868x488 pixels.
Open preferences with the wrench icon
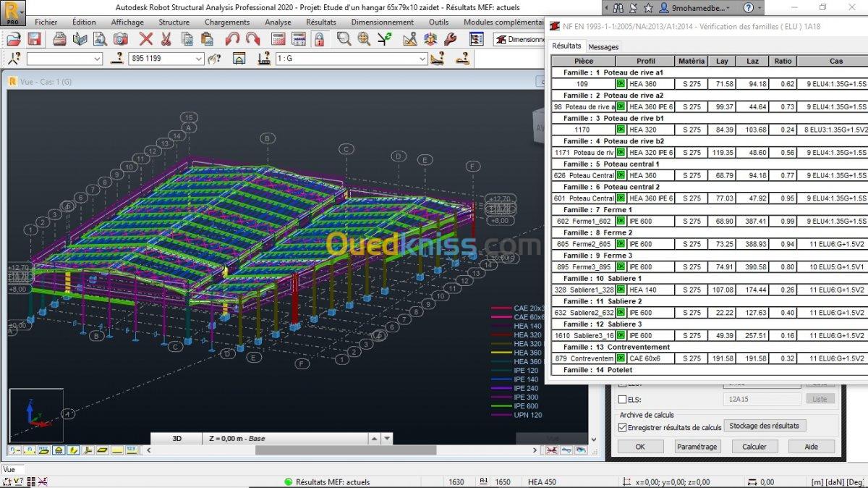pyautogui.click(x=449, y=39)
